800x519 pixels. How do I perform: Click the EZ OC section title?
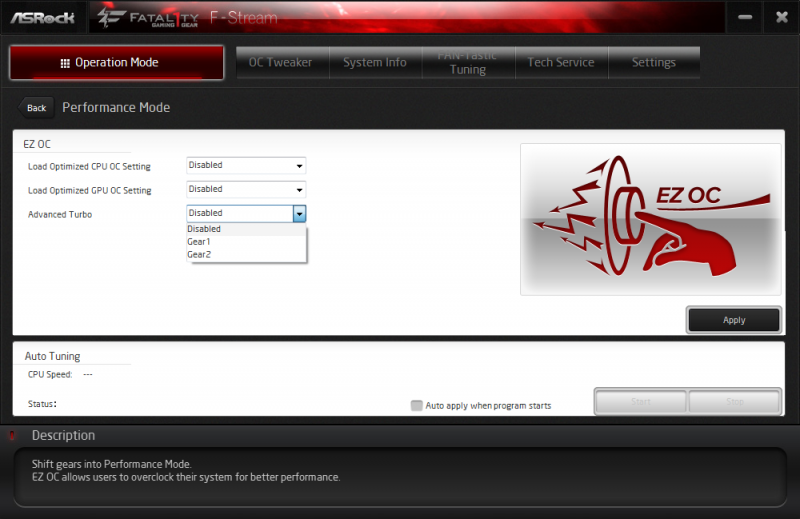(37, 144)
